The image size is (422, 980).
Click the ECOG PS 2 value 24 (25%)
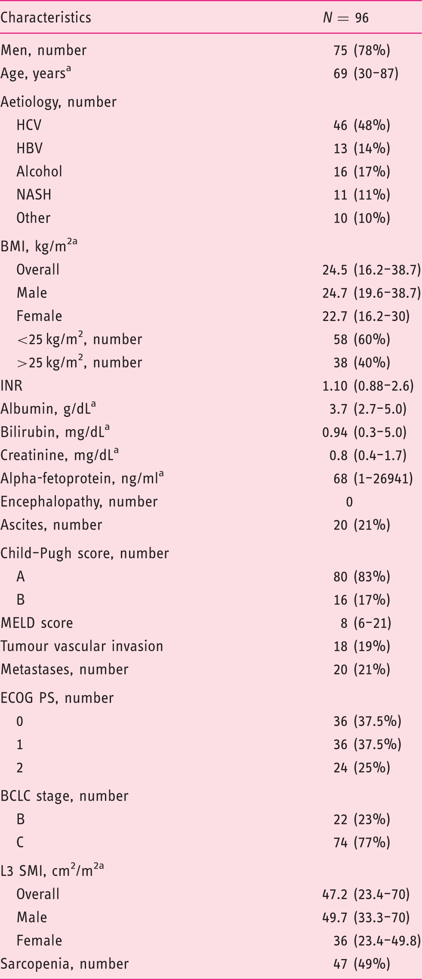point(362,768)
